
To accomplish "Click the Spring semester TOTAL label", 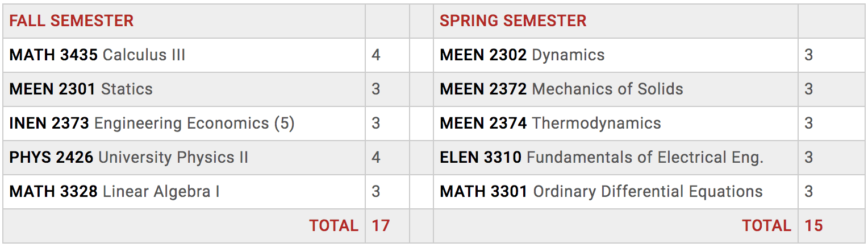I will 766,226.
